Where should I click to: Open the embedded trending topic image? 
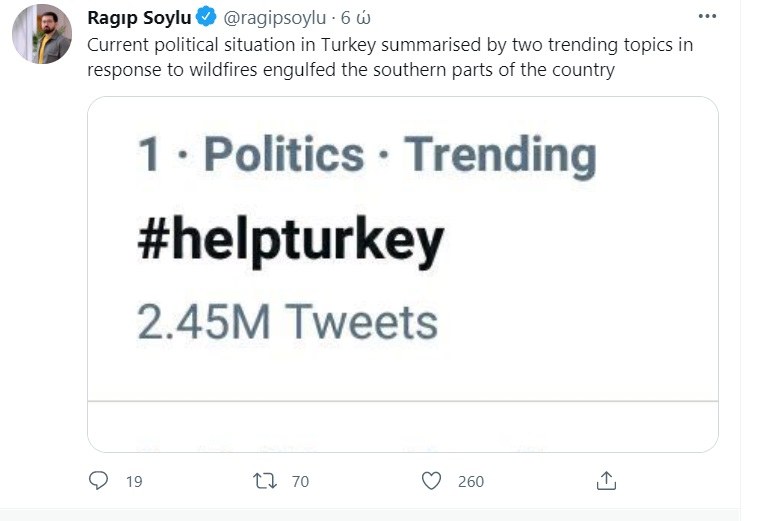coord(402,250)
